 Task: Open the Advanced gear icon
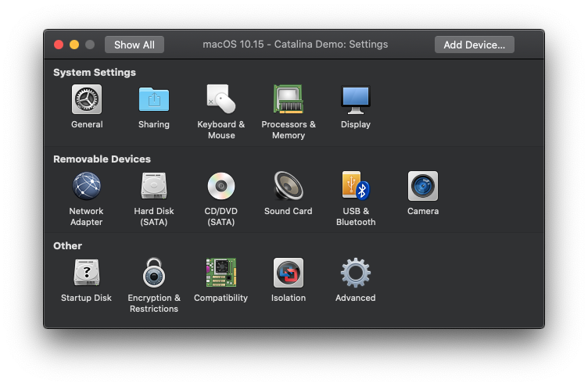click(356, 273)
